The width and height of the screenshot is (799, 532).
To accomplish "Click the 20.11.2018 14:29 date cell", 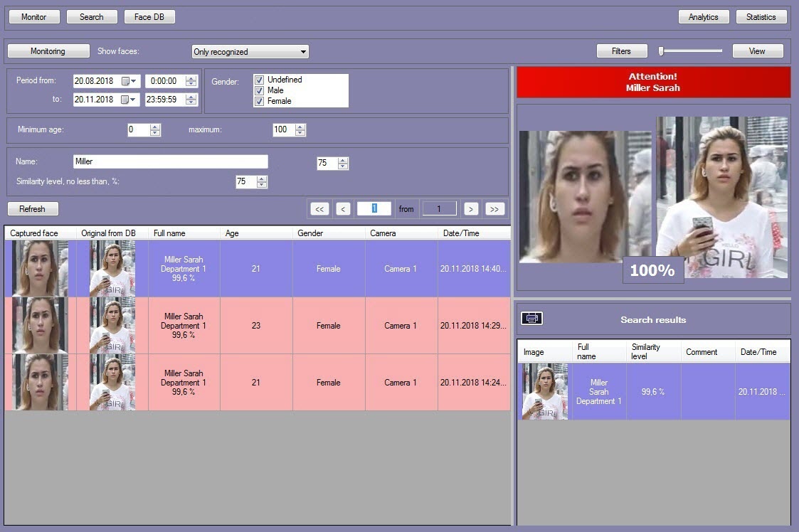I will [474, 326].
